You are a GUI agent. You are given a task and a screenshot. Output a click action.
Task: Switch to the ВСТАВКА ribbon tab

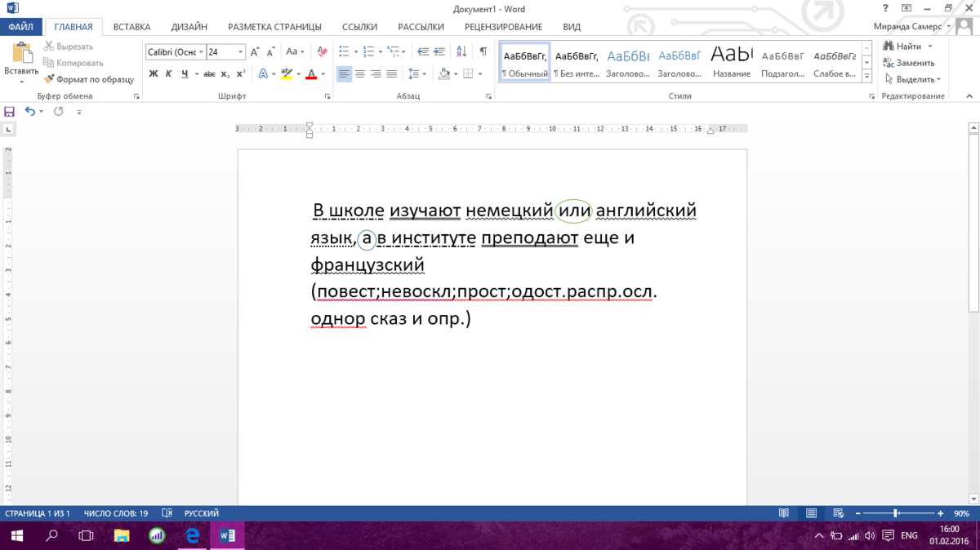pos(131,27)
